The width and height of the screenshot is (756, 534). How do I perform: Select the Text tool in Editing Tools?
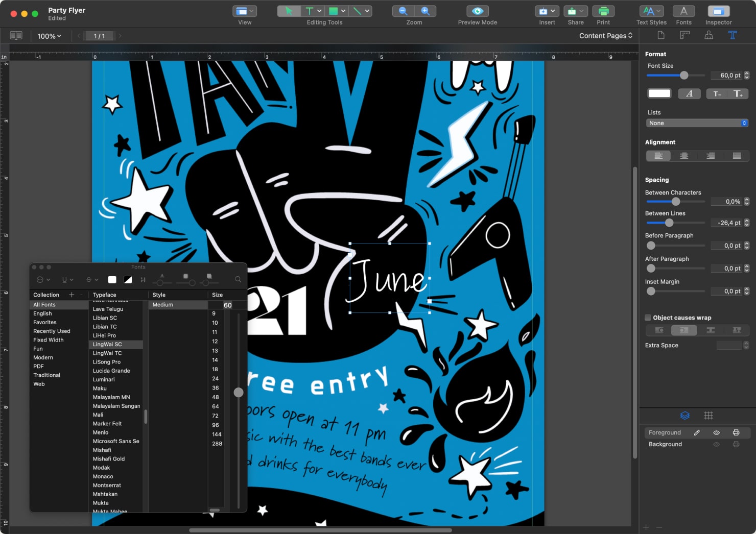[x=310, y=11]
